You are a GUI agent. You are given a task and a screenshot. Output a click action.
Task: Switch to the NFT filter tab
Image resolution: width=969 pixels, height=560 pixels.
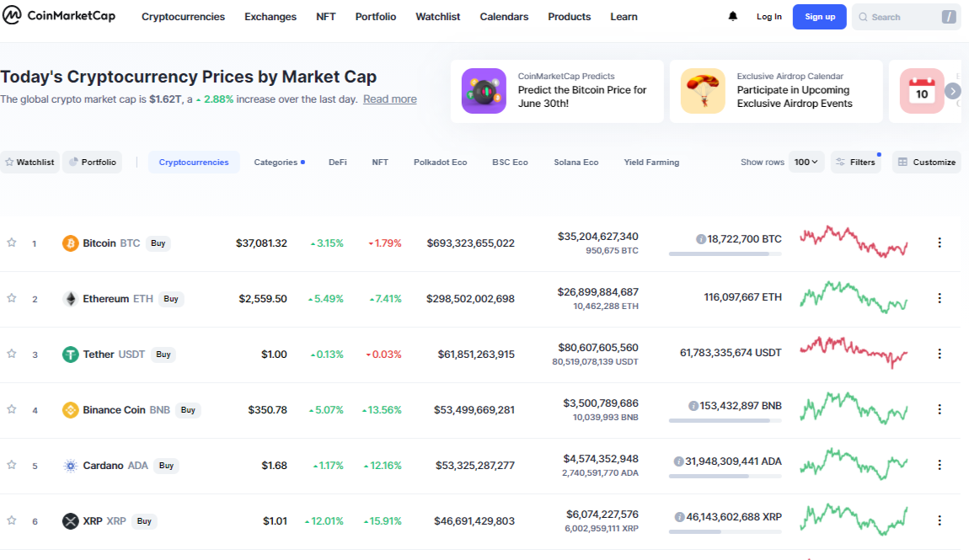click(x=380, y=162)
